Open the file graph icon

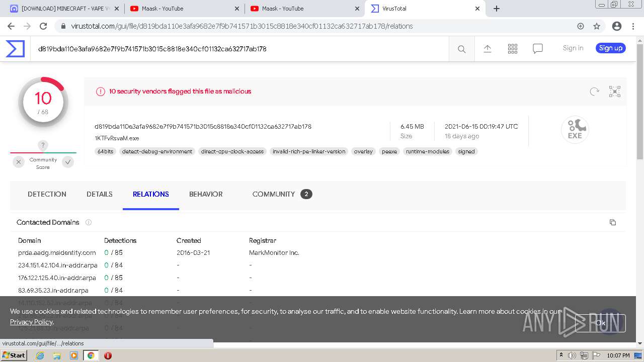click(x=615, y=91)
